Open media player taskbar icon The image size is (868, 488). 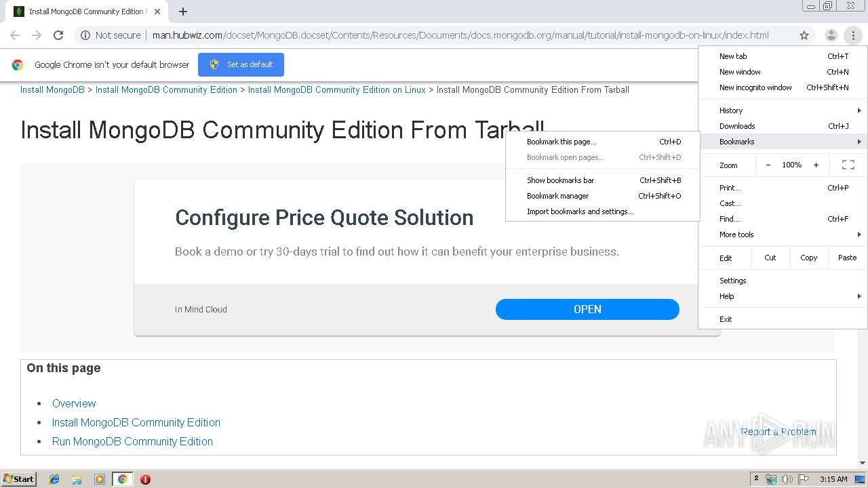(100, 479)
